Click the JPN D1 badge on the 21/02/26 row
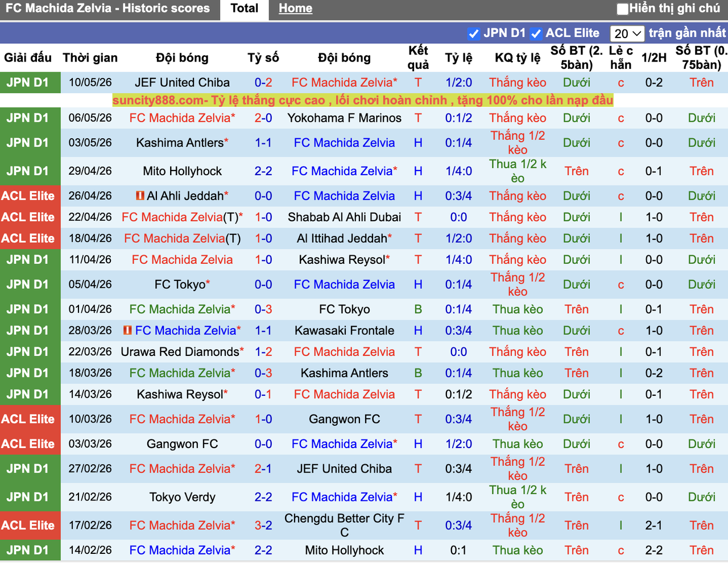Viewport: 728px width, 563px height. tap(28, 498)
